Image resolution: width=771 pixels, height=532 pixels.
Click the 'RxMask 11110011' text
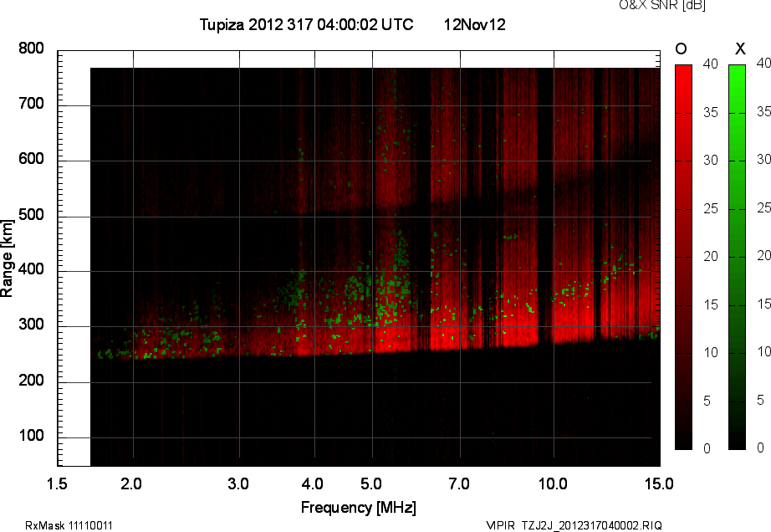[x=69, y=525]
